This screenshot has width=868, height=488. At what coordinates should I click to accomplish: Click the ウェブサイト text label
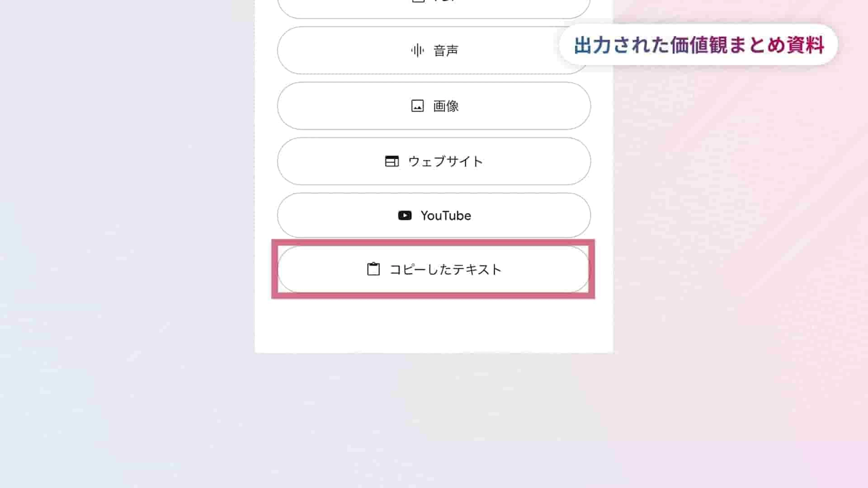click(446, 161)
